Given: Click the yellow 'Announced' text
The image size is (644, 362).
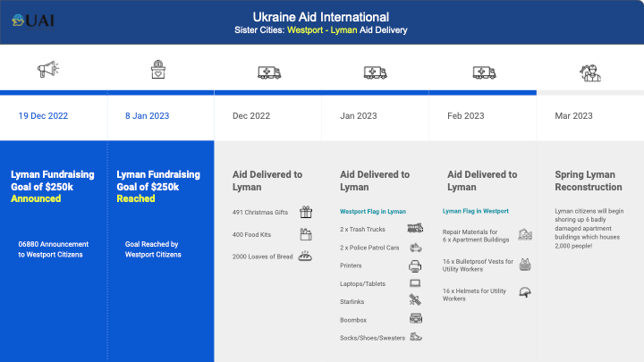Looking at the screenshot, I should [36, 198].
